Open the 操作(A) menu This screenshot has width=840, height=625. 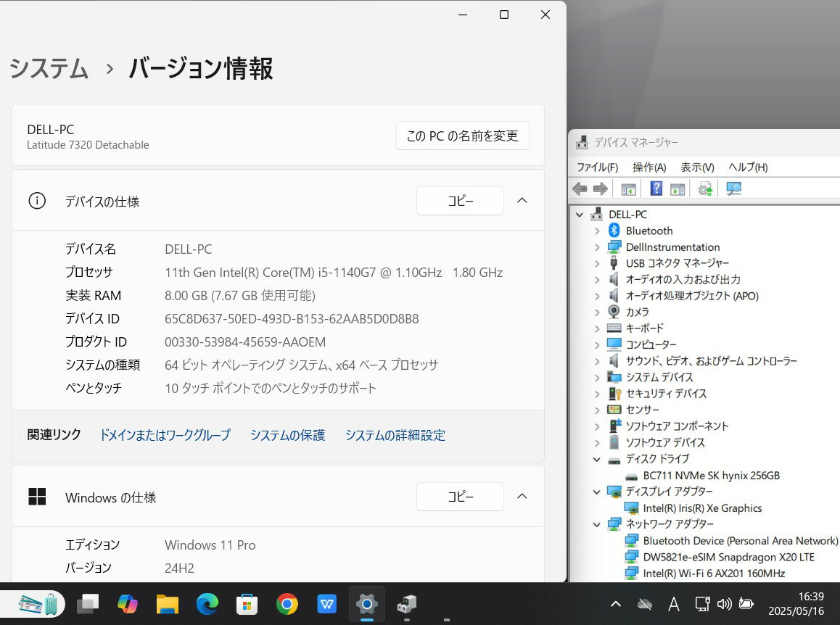pyautogui.click(x=648, y=167)
